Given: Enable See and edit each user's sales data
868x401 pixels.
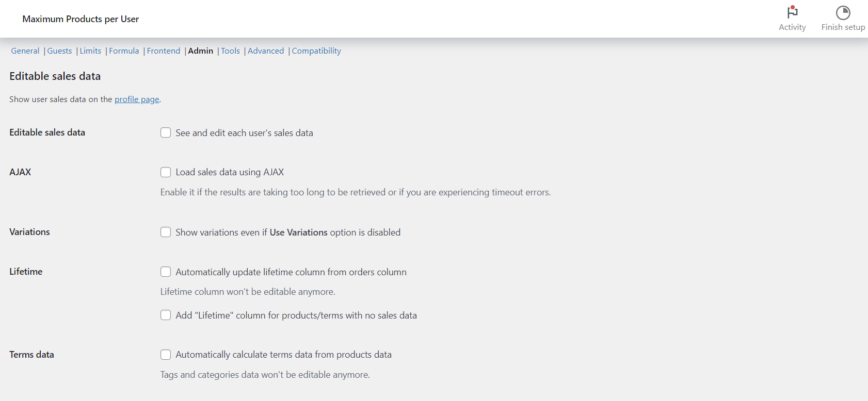Looking at the screenshot, I should click(166, 132).
